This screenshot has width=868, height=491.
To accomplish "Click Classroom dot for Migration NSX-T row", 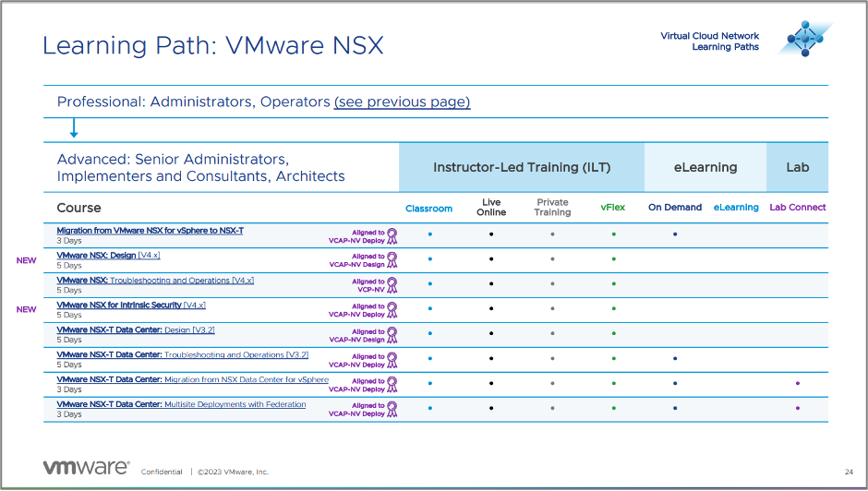I will pyautogui.click(x=430, y=234).
